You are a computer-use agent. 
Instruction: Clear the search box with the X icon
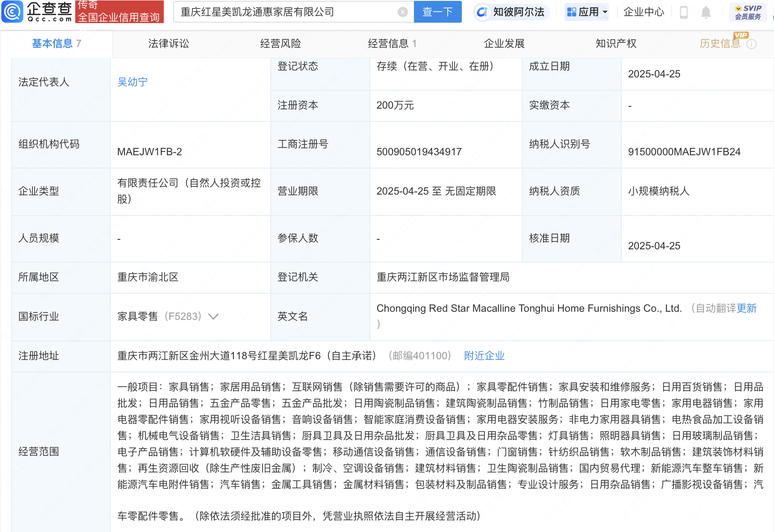click(x=402, y=12)
